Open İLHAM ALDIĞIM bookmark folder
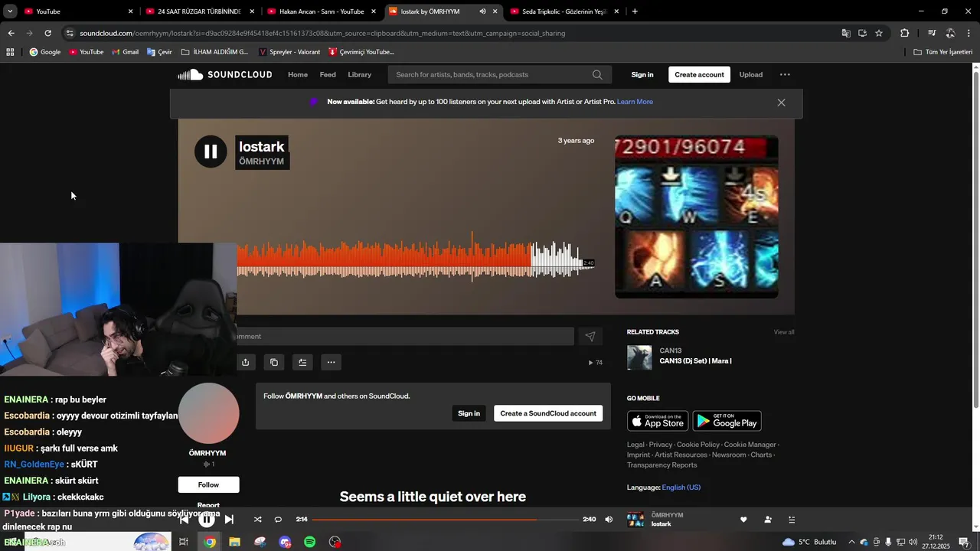Screen dimensions: 980x551 215,52
